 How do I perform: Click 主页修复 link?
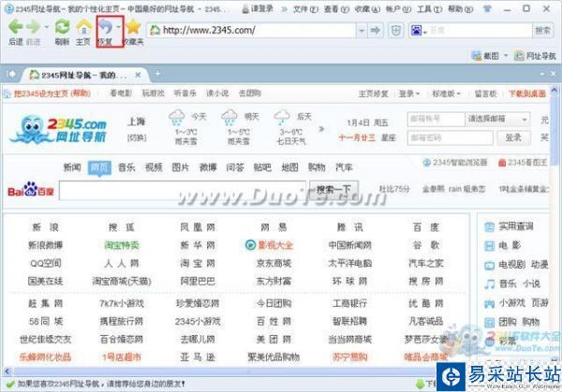click(373, 94)
